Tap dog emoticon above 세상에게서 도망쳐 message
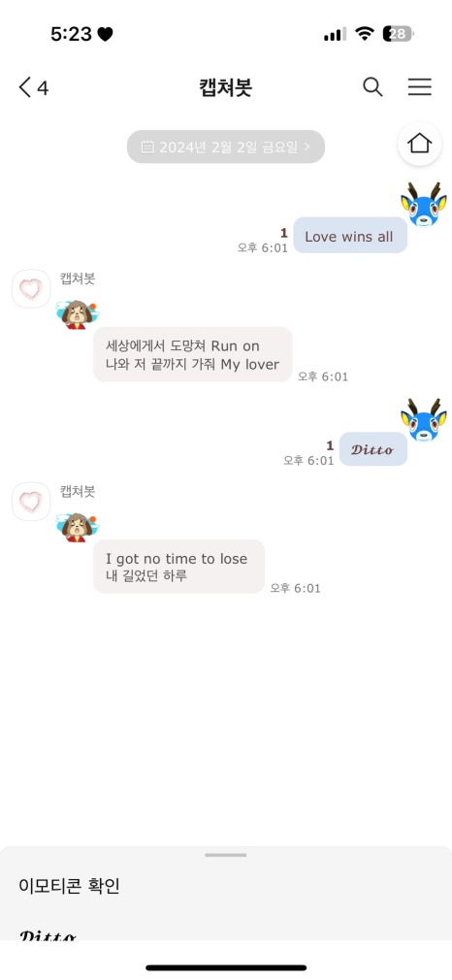452x980 pixels. coord(77,313)
